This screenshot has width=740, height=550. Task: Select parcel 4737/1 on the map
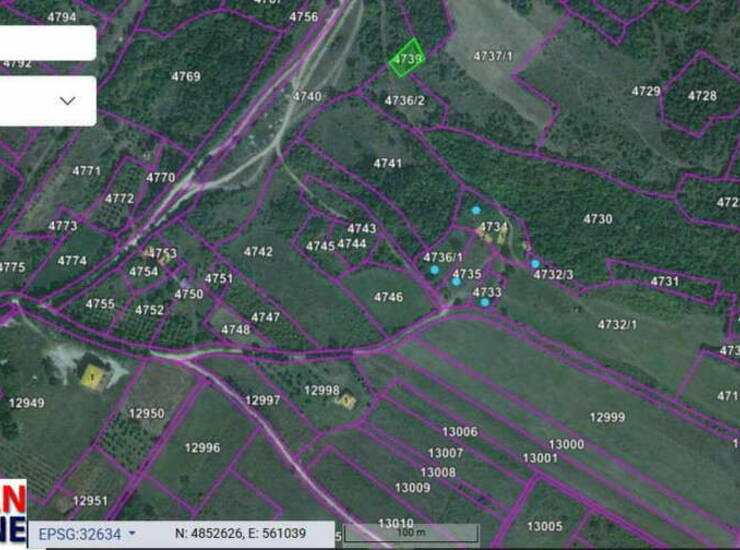tap(493, 56)
